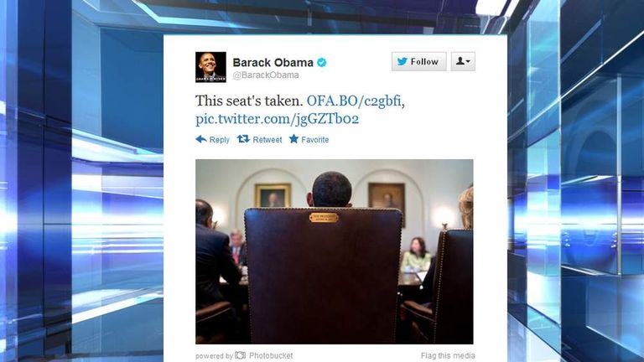644x362 pixels.
Task: Open the @BarackObama handle link
Action: [x=266, y=75]
